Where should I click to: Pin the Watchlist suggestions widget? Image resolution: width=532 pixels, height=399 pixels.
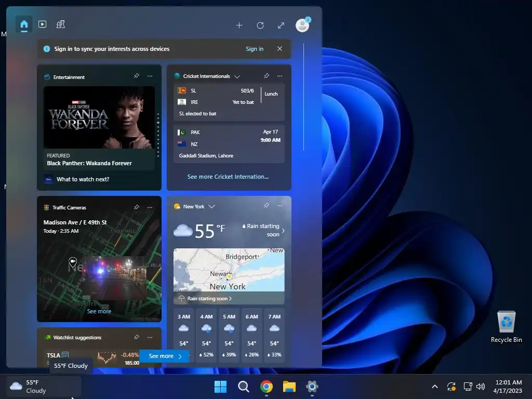(137, 337)
